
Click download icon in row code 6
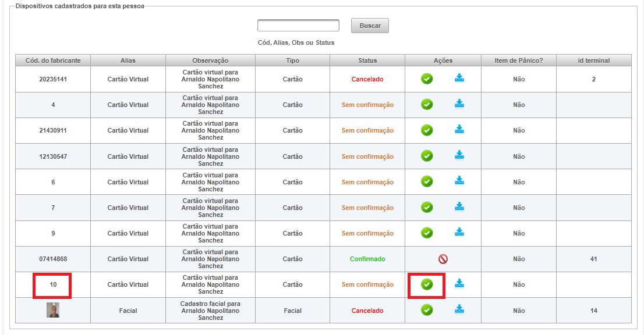point(459,181)
